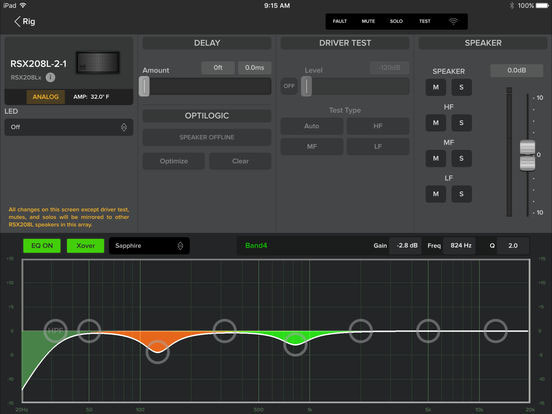Select the orange-dip EQ band node

click(158, 352)
